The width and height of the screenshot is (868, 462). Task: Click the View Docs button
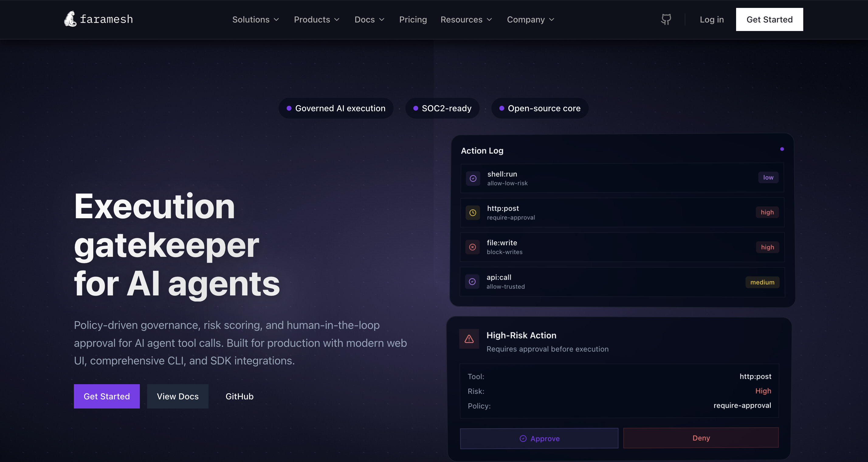pos(177,396)
